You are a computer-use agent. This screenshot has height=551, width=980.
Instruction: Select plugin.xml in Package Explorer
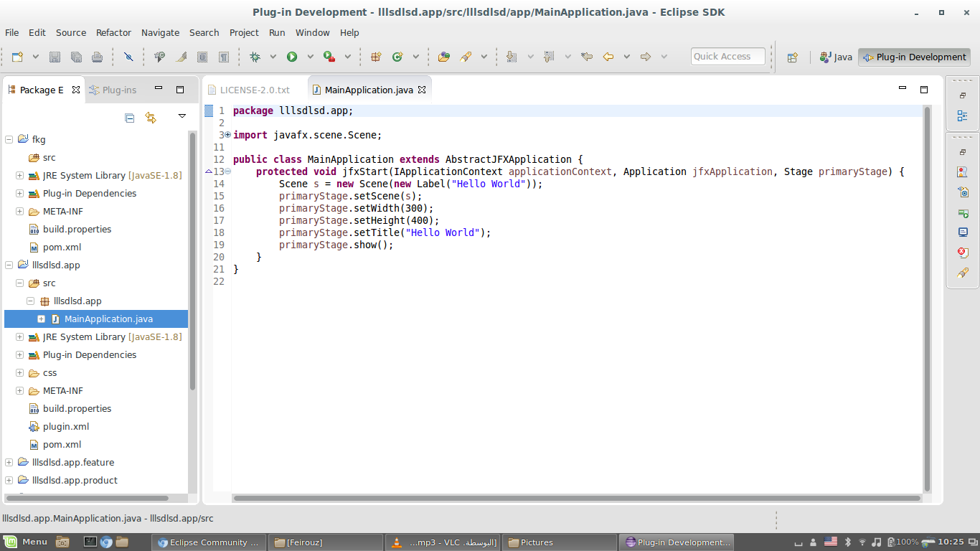pos(66,427)
